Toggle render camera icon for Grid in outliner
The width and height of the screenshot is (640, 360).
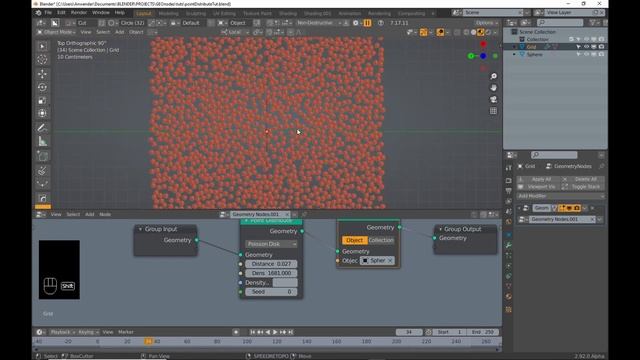coord(601,47)
